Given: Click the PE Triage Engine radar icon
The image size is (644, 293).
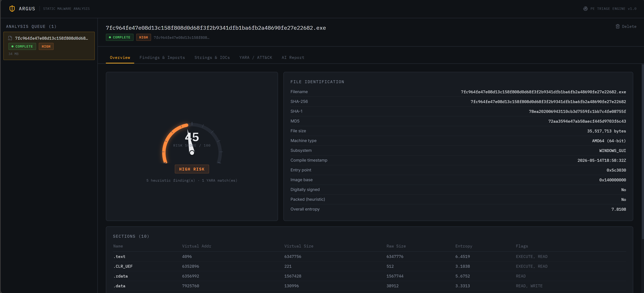Looking at the screenshot, I should [x=585, y=9].
